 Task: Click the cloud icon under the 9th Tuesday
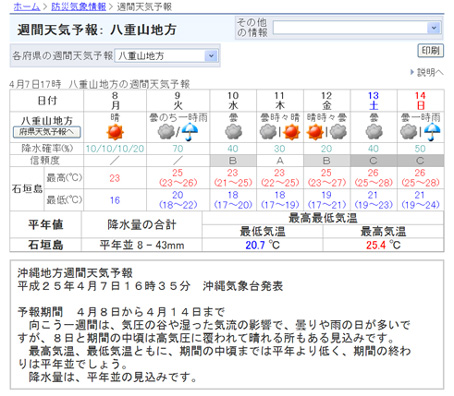click(166, 132)
